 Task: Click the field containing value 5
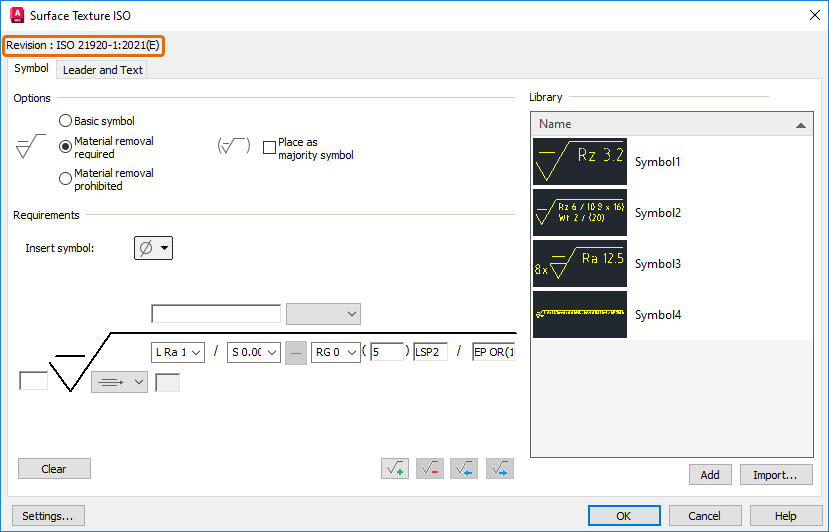388,352
